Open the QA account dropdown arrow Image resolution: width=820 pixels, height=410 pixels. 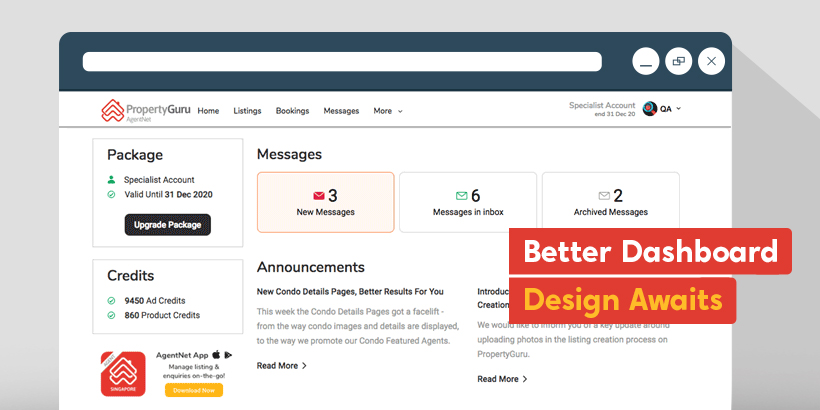(679, 109)
